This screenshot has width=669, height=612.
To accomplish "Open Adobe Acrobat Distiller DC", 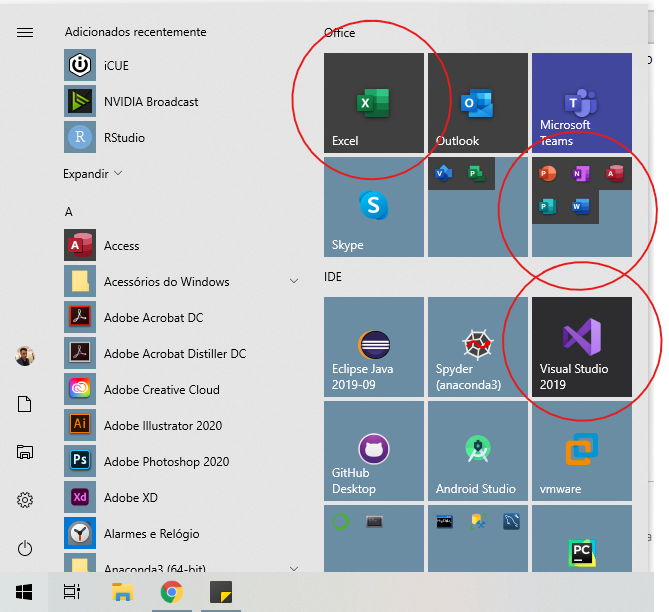I will [182, 353].
